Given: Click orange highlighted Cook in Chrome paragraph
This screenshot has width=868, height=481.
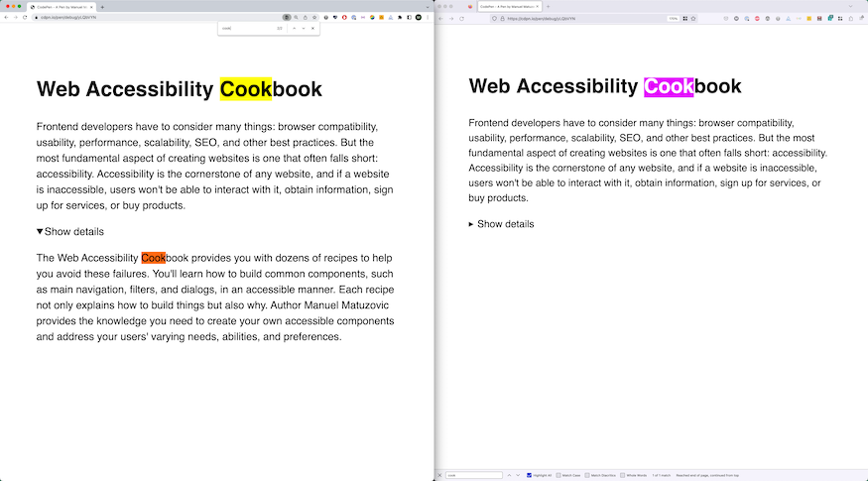Looking at the screenshot, I should click(x=154, y=258).
